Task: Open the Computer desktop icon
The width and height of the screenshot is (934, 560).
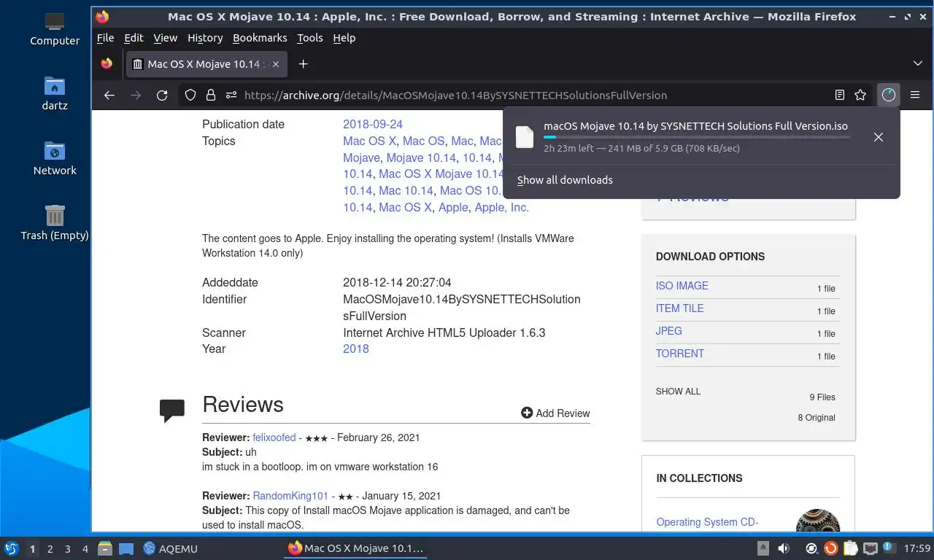Action: click(55, 29)
